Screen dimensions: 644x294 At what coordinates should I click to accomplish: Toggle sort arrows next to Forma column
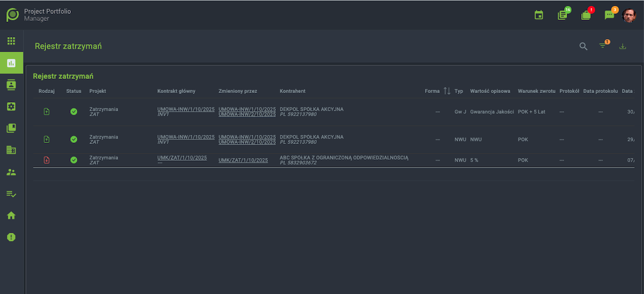[447, 91]
